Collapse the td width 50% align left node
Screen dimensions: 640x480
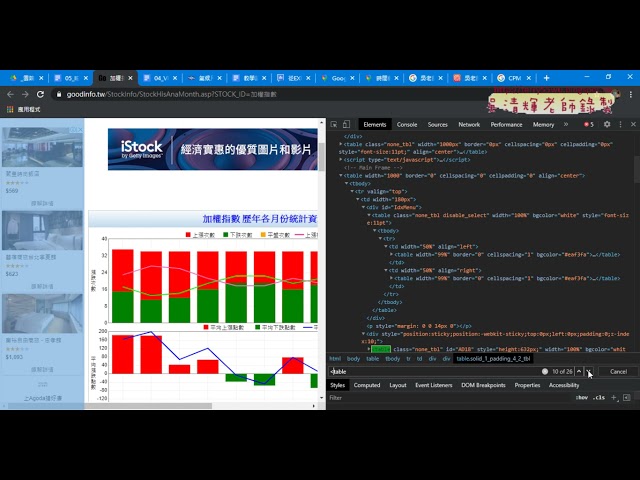tap(386, 247)
